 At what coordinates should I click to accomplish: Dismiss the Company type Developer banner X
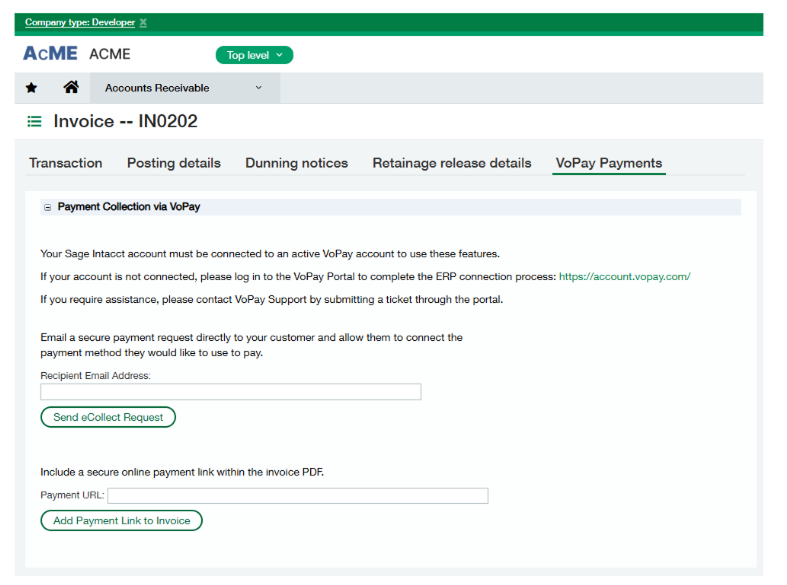click(x=143, y=23)
